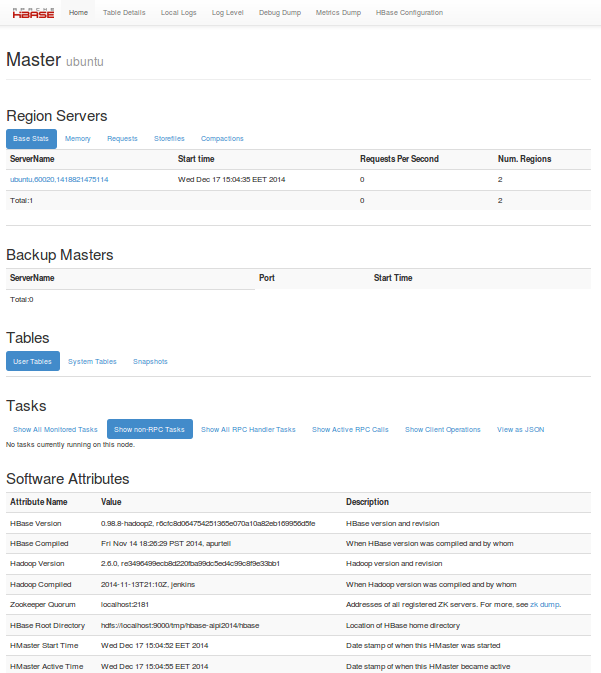Viewport: 601px width, 673px height.
Task: Click the Description column header
Action: 367,502
